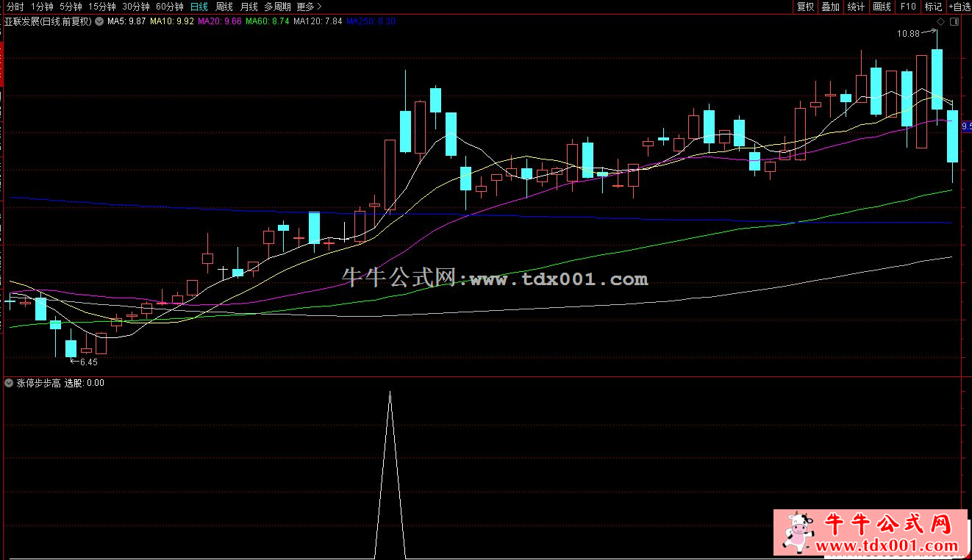Screen dimensions: 972x560
Task: Open the 统计 statistics tool
Action: (x=856, y=7)
